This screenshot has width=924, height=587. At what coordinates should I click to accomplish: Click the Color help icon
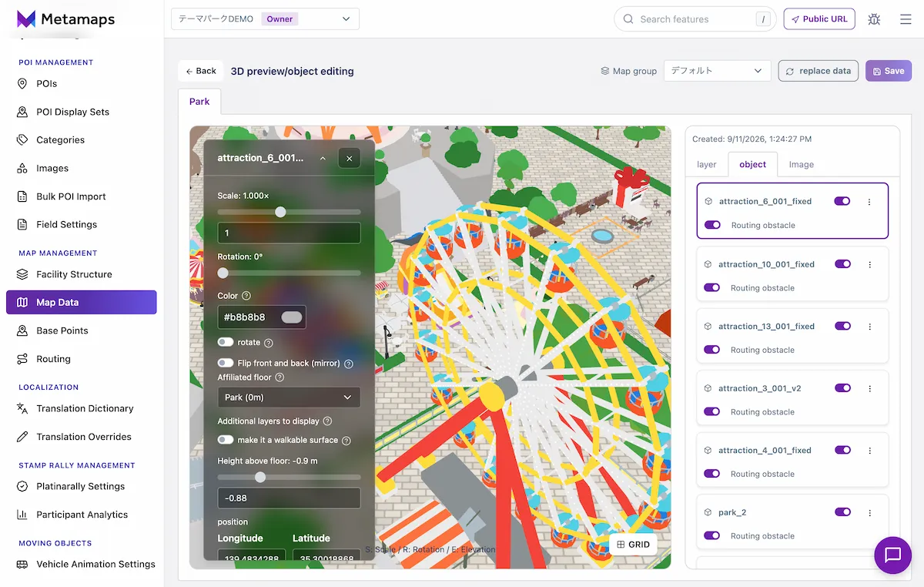[x=246, y=296]
